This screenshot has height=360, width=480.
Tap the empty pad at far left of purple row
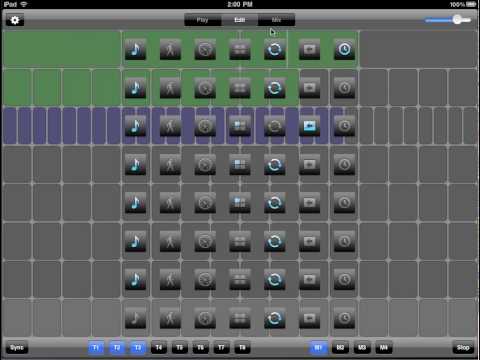(x=10, y=126)
